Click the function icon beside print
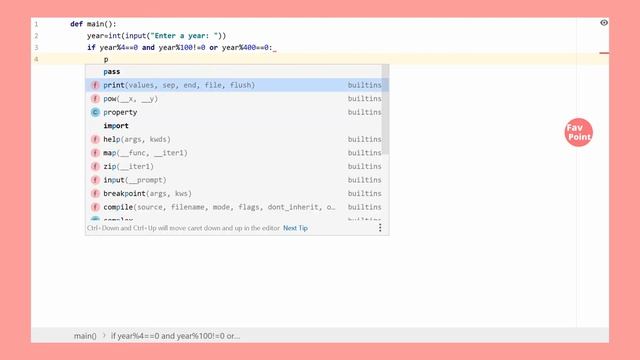 [x=95, y=85]
